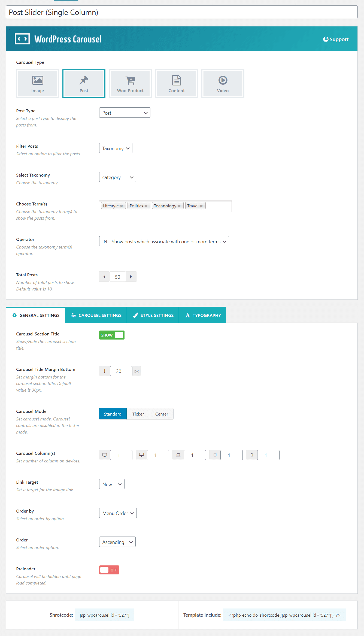Expand the Operator dropdown
The height and width of the screenshot is (636, 364).
[x=164, y=241]
